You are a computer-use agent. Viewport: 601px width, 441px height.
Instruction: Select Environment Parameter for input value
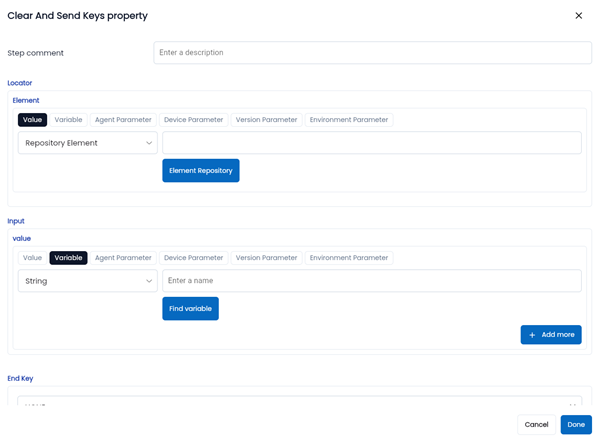(x=349, y=258)
